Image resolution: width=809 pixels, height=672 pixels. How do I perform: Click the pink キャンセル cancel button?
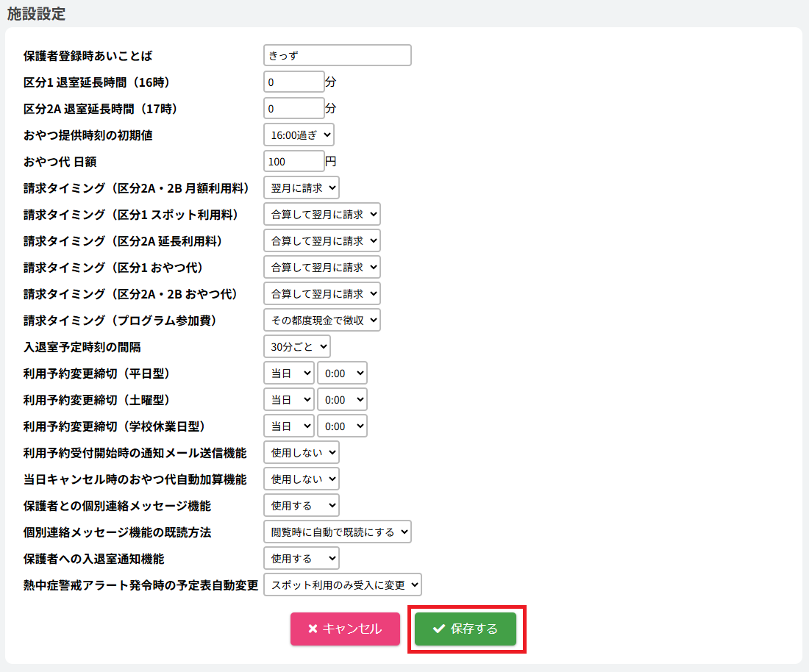[x=345, y=629]
